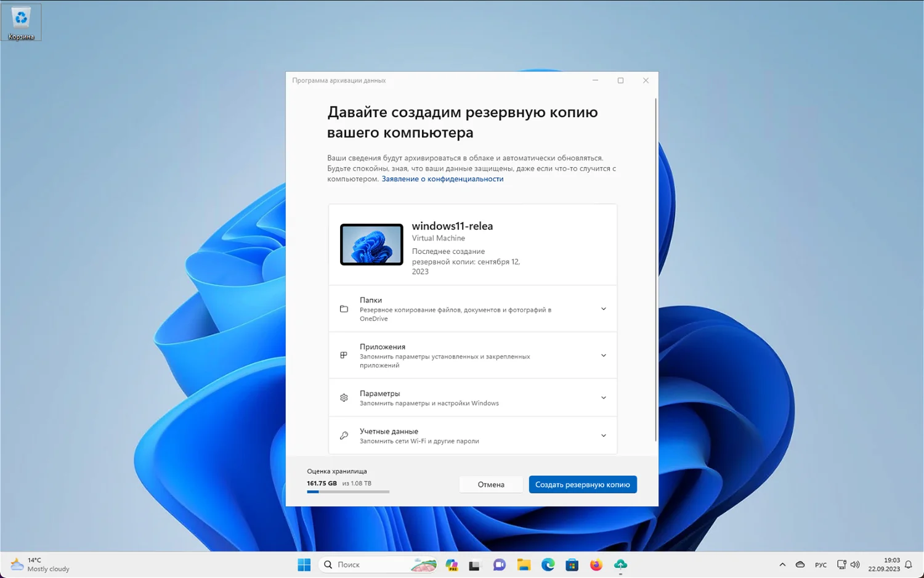The width and height of the screenshot is (924, 578).
Task: Expand the Учетные данные section chevron
Action: click(603, 436)
